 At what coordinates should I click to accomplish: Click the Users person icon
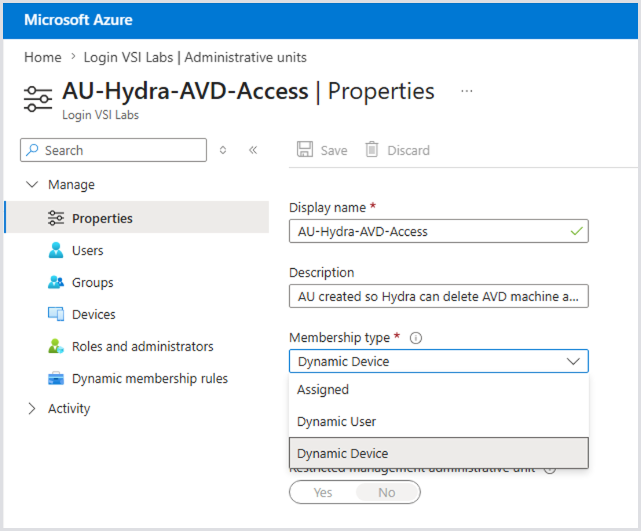point(56,250)
